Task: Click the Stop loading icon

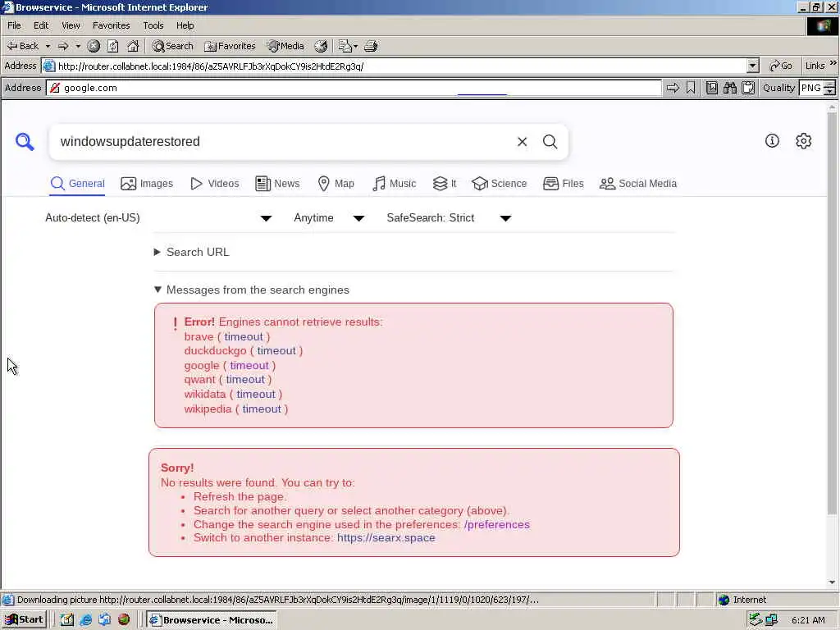Action: (x=94, y=46)
